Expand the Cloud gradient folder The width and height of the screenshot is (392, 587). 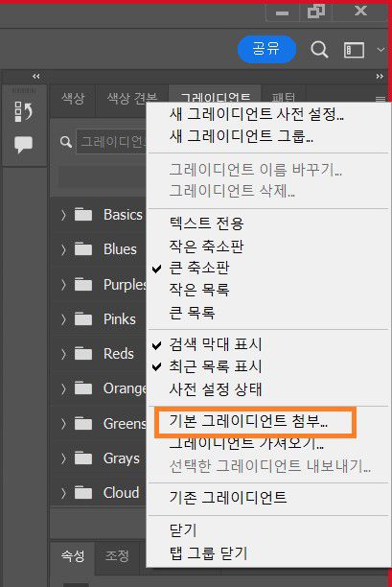tap(63, 493)
